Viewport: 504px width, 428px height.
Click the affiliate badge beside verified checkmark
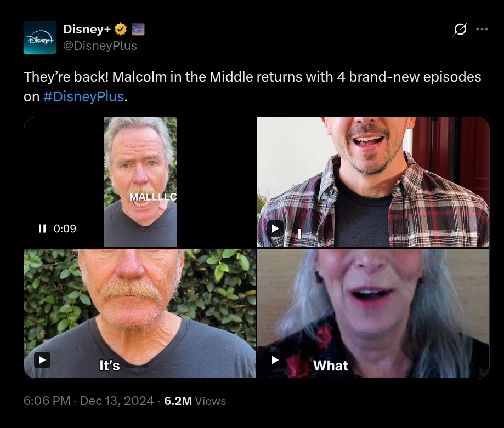point(138,29)
